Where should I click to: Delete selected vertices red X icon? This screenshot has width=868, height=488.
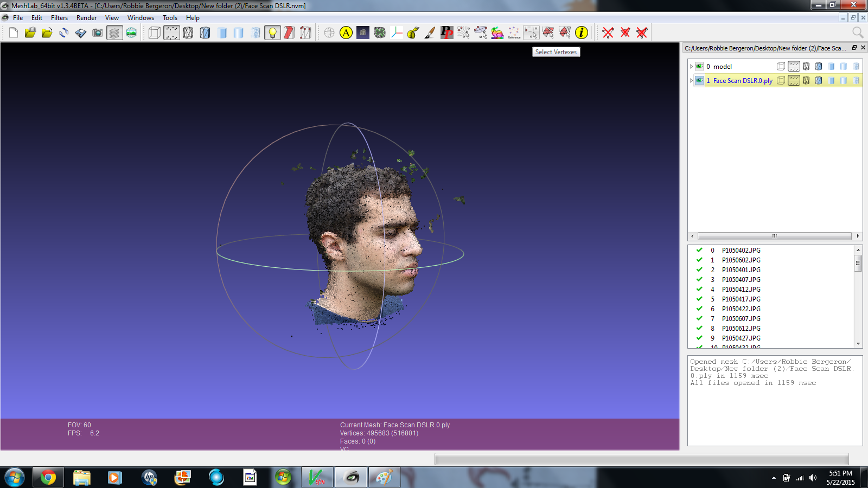(x=608, y=33)
